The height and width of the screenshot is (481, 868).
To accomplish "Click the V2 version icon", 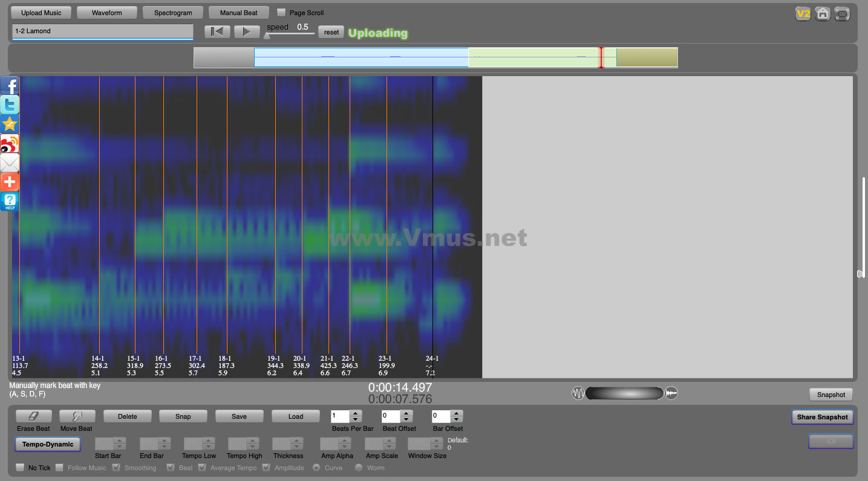I will point(803,13).
